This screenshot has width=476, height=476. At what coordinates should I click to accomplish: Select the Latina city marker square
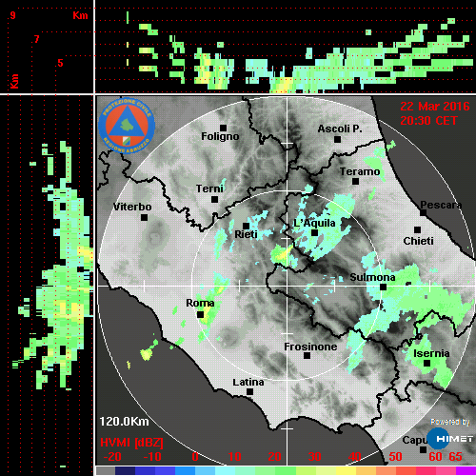(250, 392)
